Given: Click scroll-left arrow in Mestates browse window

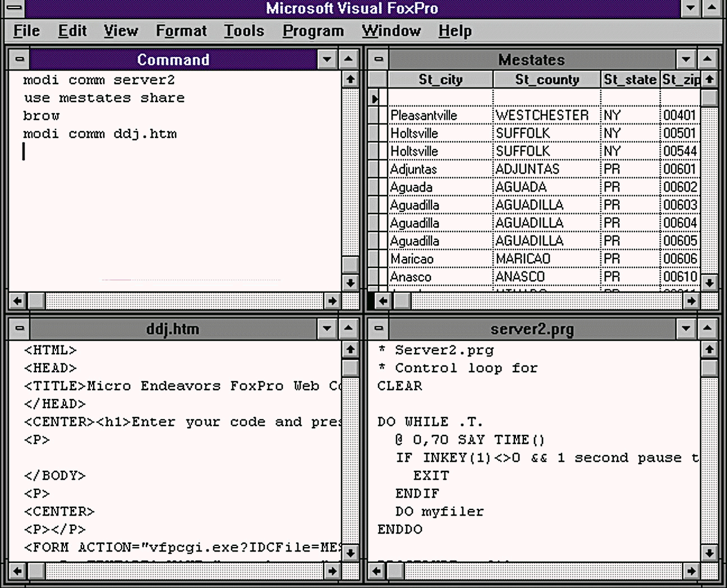Looking at the screenshot, I should point(383,301).
